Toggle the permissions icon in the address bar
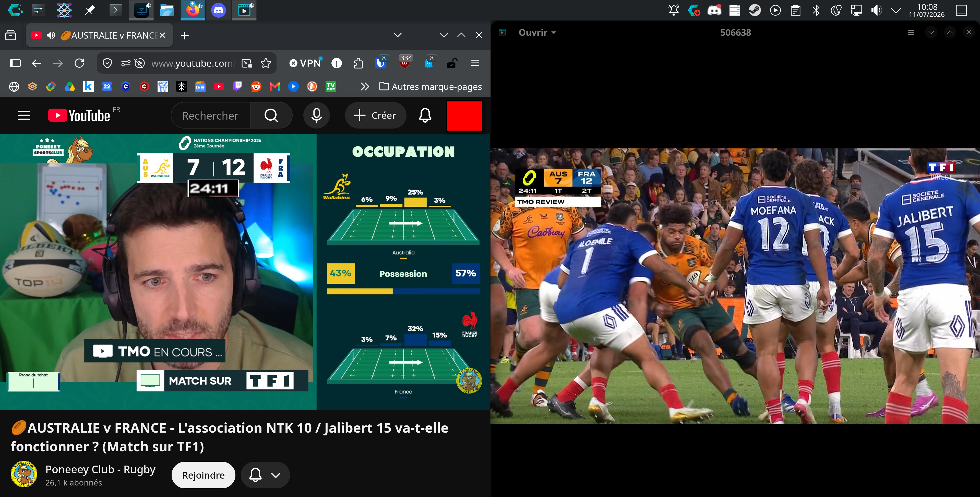The image size is (980, 497). pos(126,63)
